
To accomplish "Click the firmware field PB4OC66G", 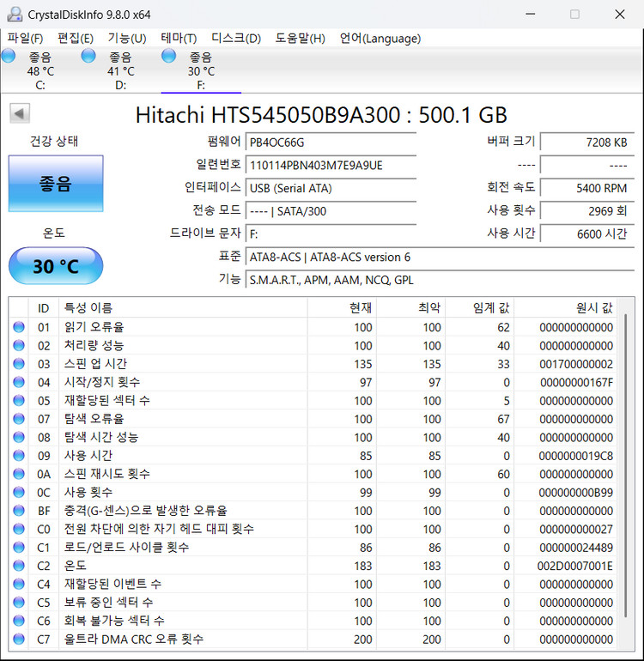I will 331,142.
